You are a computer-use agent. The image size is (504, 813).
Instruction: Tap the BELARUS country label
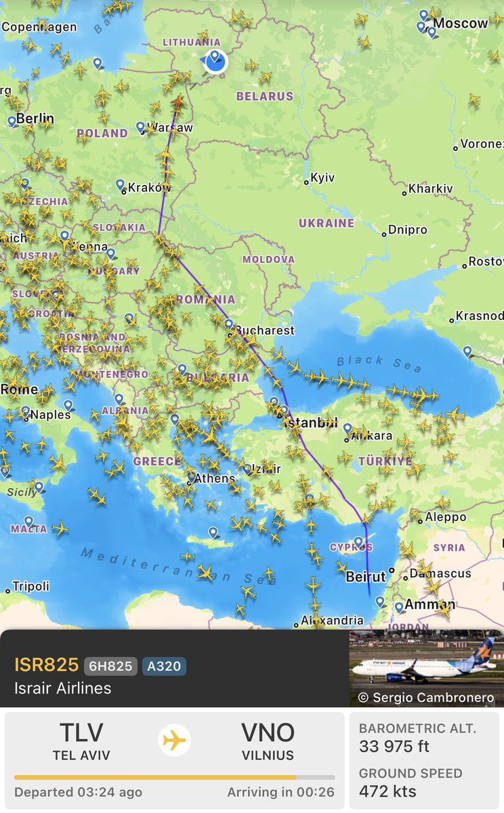point(265,96)
